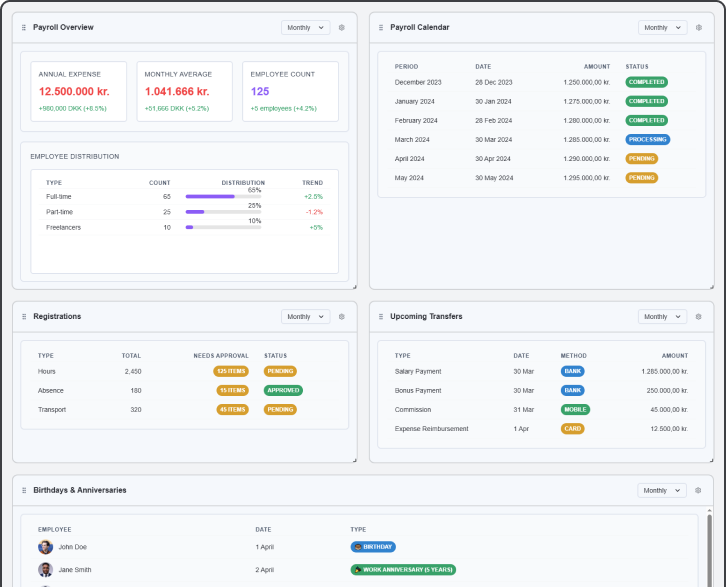Click the 45 ITEMS approval badge

click(232, 410)
